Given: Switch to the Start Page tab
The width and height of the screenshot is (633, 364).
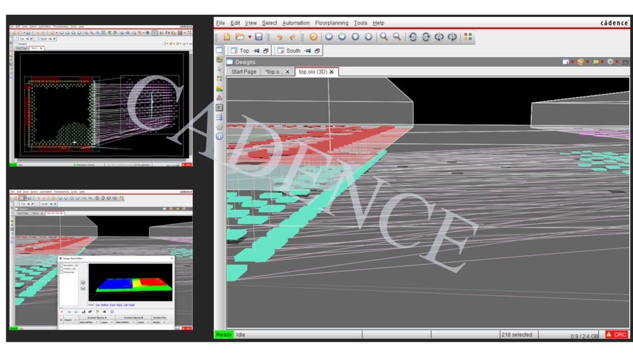Looking at the screenshot, I should click(x=244, y=72).
